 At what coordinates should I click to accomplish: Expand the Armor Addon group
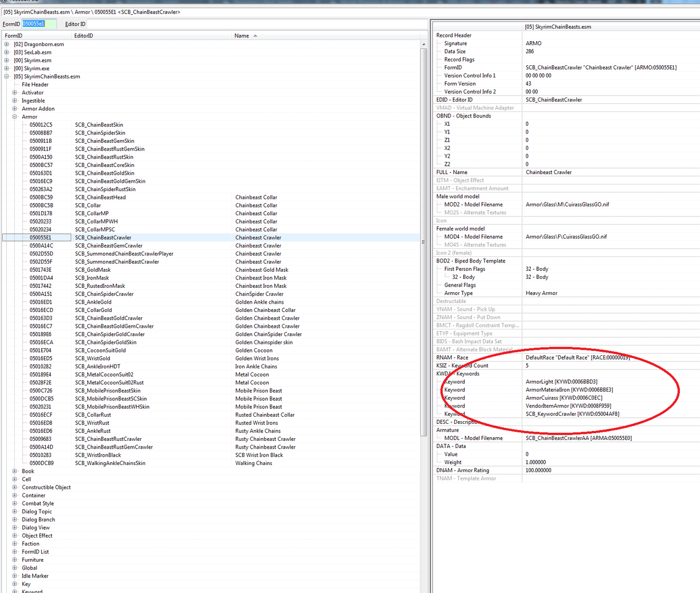click(15, 109)
